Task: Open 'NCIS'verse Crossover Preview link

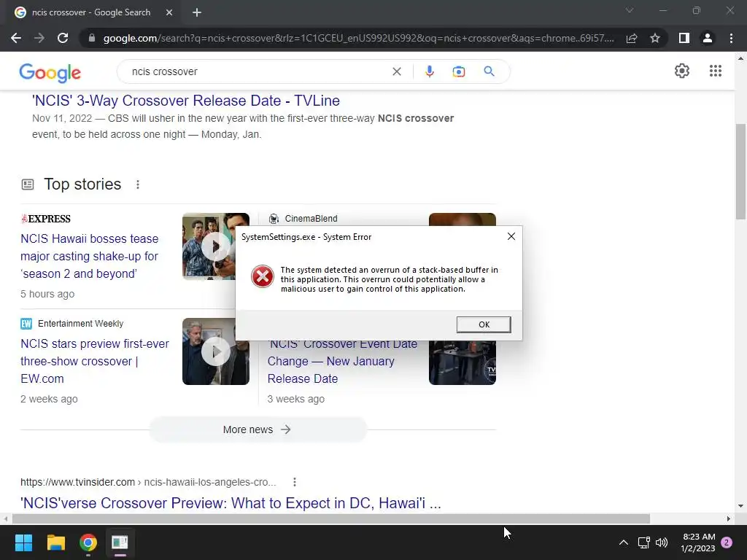Action: [x=231, y=503]
